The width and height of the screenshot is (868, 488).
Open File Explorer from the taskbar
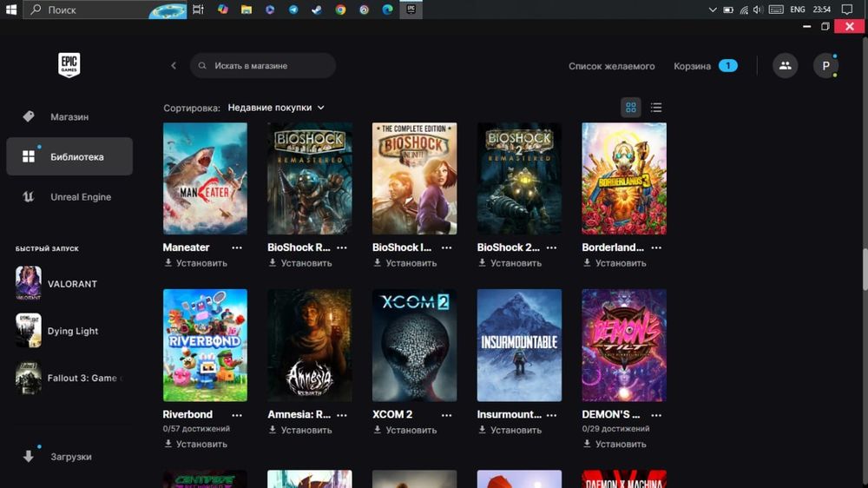[247, 10]
